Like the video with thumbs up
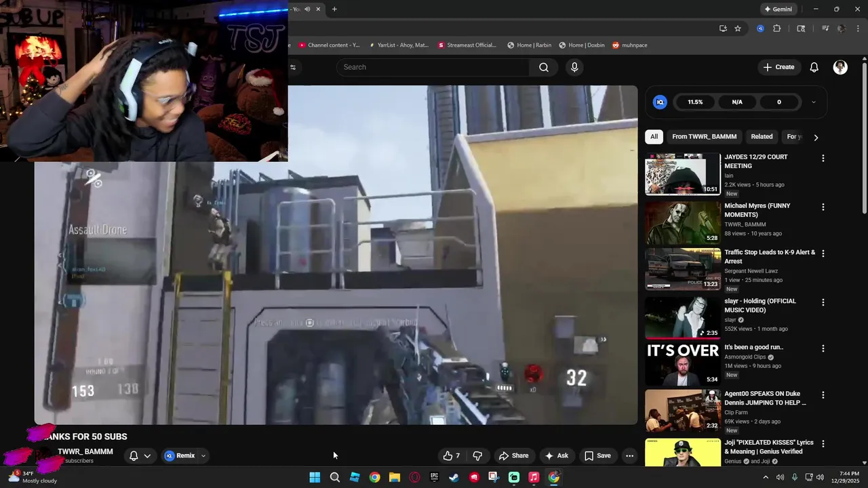 452,455
